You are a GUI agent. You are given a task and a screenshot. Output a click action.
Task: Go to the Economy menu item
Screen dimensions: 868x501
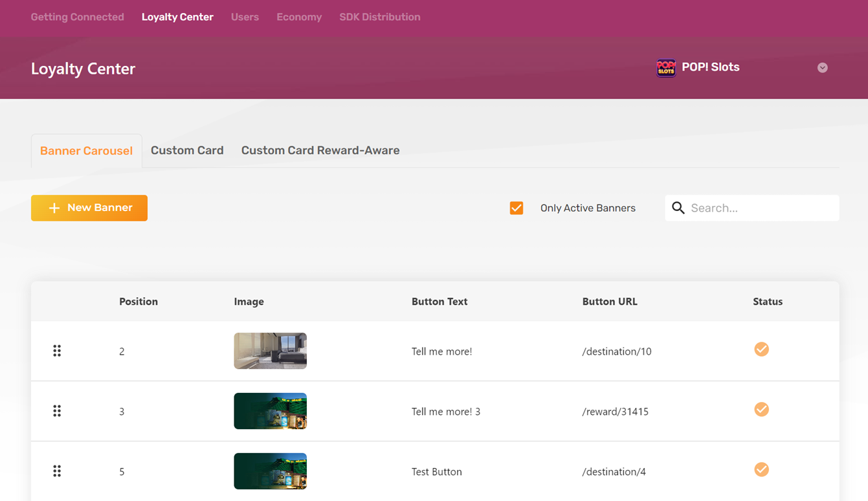(x=299, y=17)
